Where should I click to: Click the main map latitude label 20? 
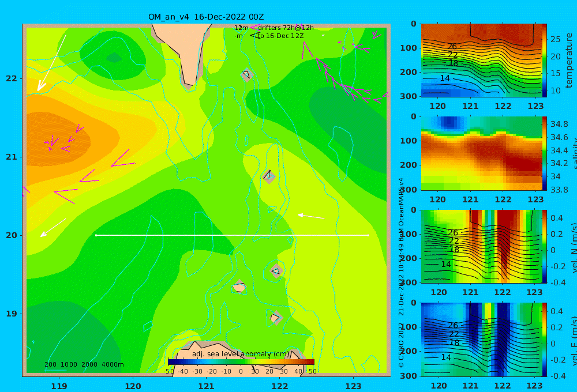[x=12, y=235]
